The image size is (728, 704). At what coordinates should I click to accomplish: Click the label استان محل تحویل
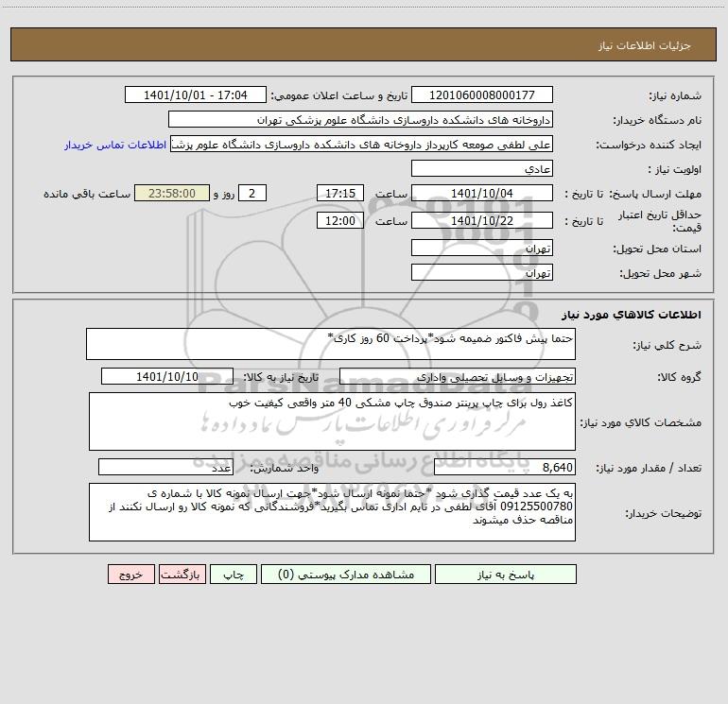[x=657, y=249]
